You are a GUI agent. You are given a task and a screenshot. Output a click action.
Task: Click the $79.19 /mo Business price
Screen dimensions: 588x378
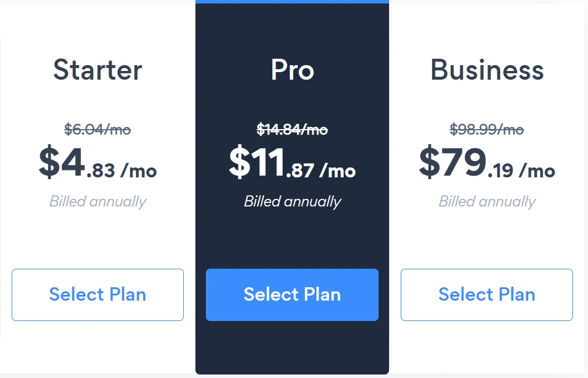pos(487,164)
